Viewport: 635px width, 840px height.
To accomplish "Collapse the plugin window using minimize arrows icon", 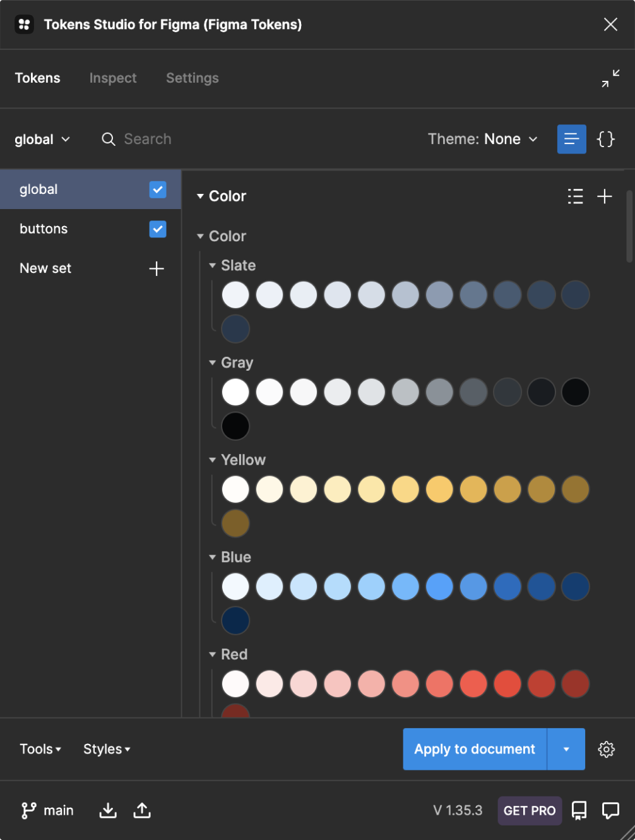I will tap(610, 78).
